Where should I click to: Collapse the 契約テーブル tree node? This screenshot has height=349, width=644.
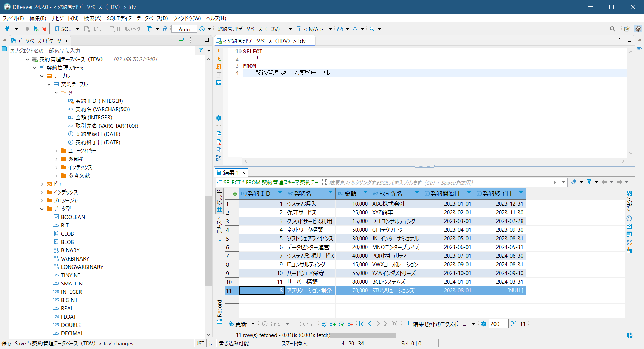(x=49, y=84)
